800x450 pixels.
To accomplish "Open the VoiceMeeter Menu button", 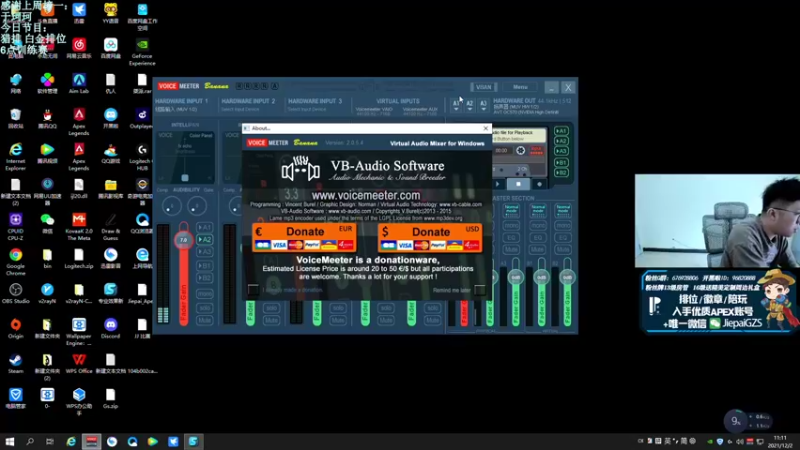I will point(520,87).
